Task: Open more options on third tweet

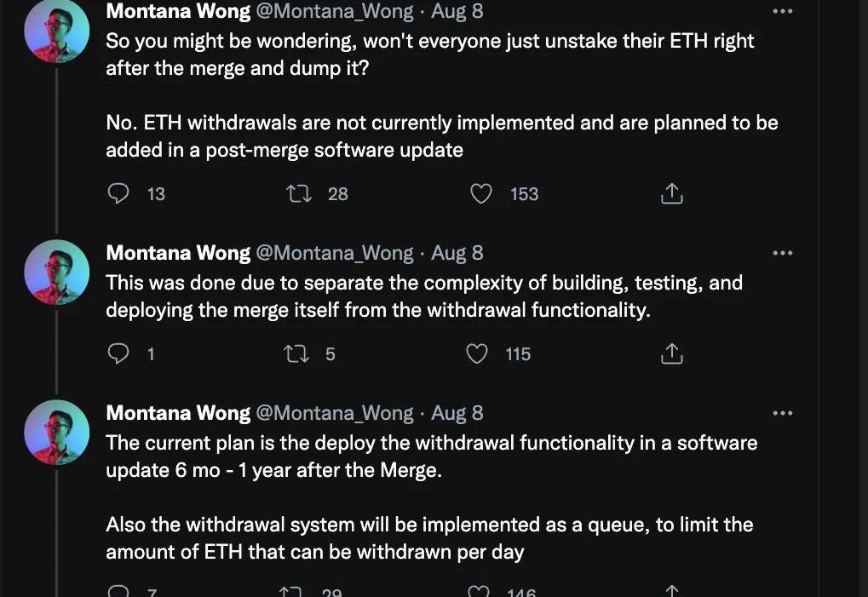Action: click(x=781, y=413)
